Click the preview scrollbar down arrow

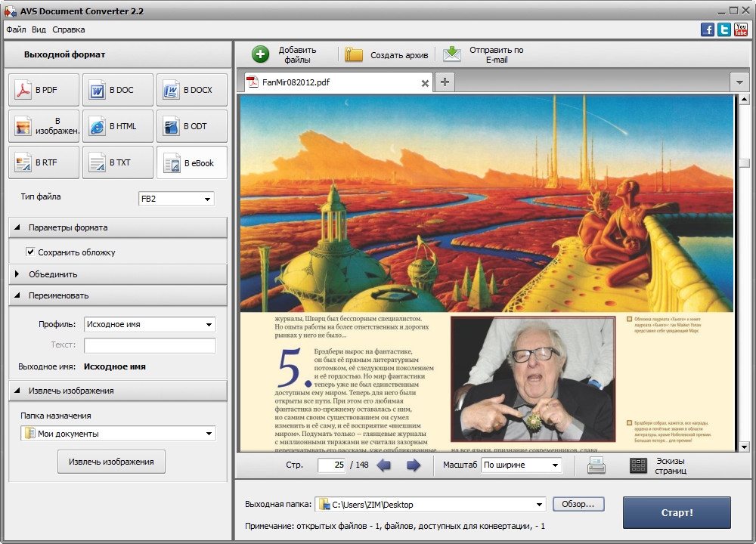click(x=744, y=447)
